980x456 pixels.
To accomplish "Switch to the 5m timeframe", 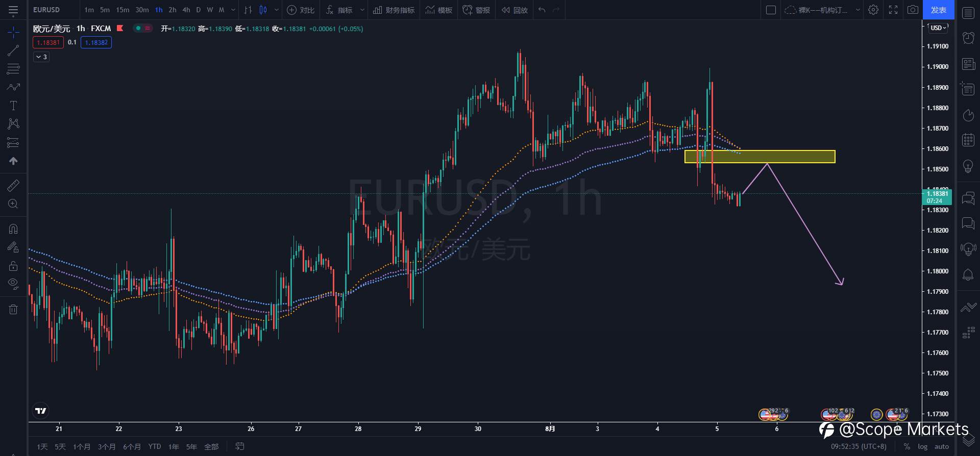I will pyautogui.click(x=105, y=10).
